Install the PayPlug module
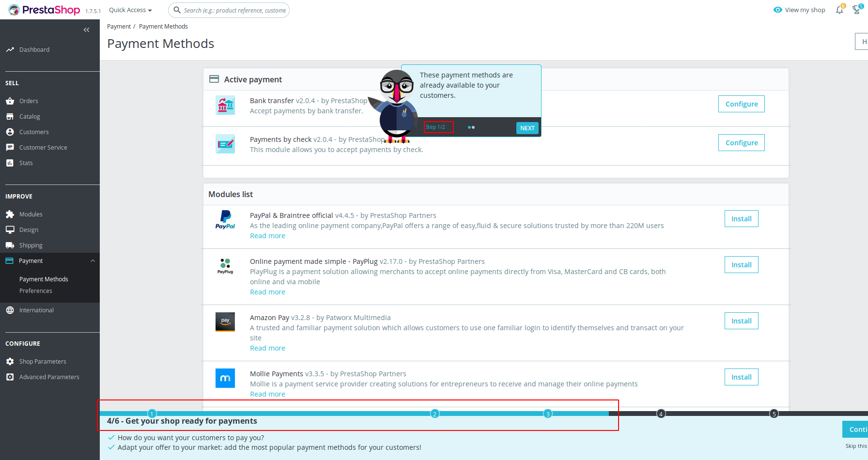The image size is (868, 460). (742, 265)
